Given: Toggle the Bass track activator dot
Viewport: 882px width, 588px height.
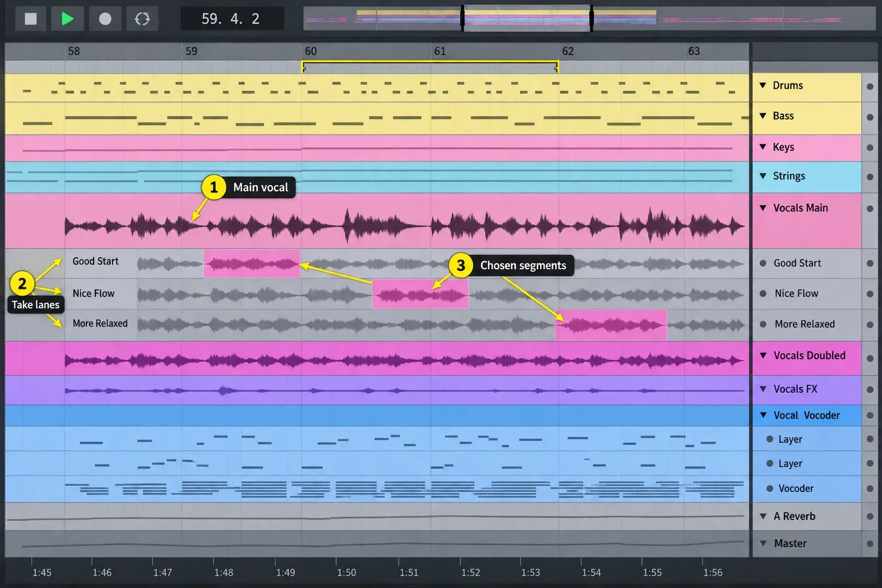Looking at the screenshot, I should 870,117.
